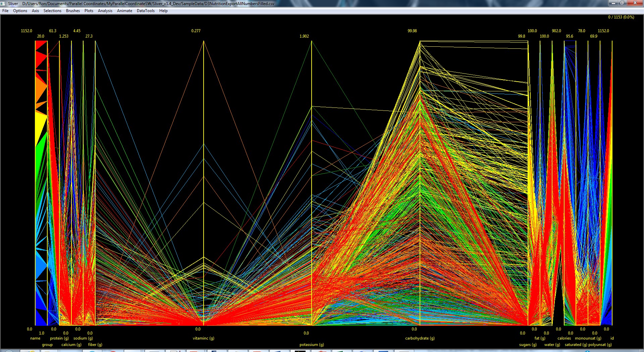The image size is (644, 352).
Task: Click the Sliver app icon in title bar
Action: coord(3,3)
